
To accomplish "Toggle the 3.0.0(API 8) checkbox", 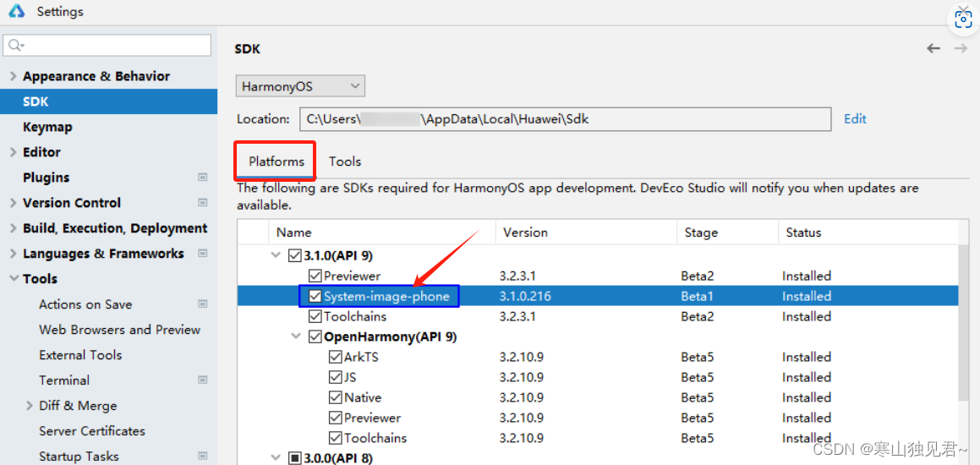I will 294,458.
